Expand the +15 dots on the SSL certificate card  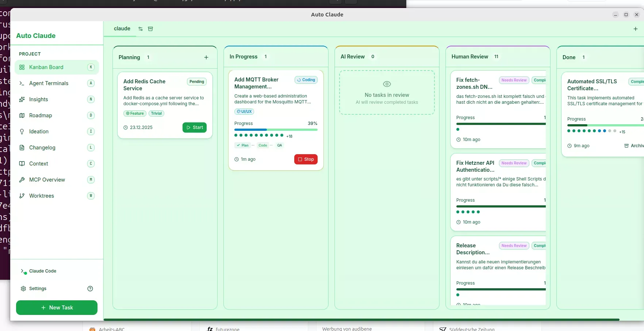coord(622,132)
